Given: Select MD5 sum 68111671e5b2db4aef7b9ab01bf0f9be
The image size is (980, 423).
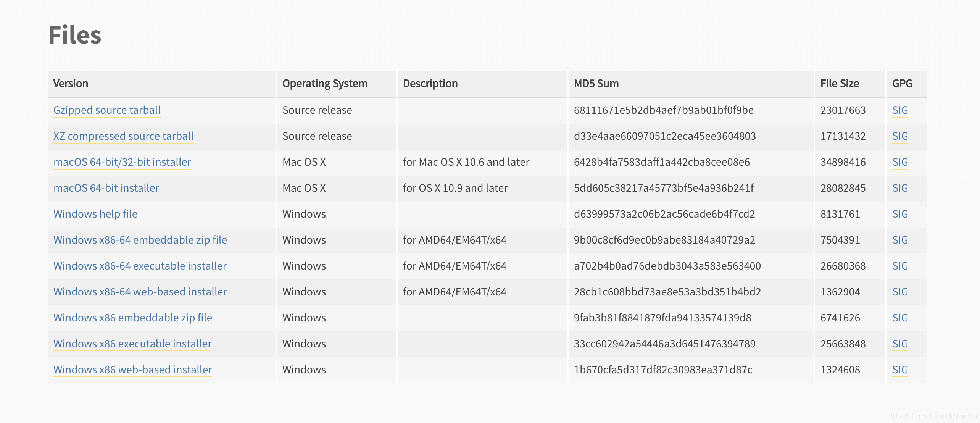Looking at the screenshot, I should (664, 110).
